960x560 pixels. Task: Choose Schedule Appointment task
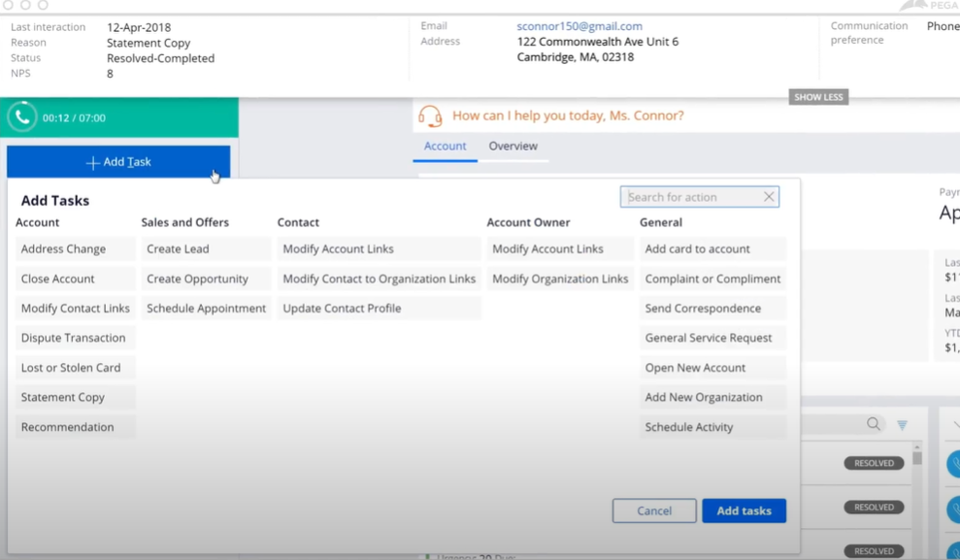click(x=207, y=308)
